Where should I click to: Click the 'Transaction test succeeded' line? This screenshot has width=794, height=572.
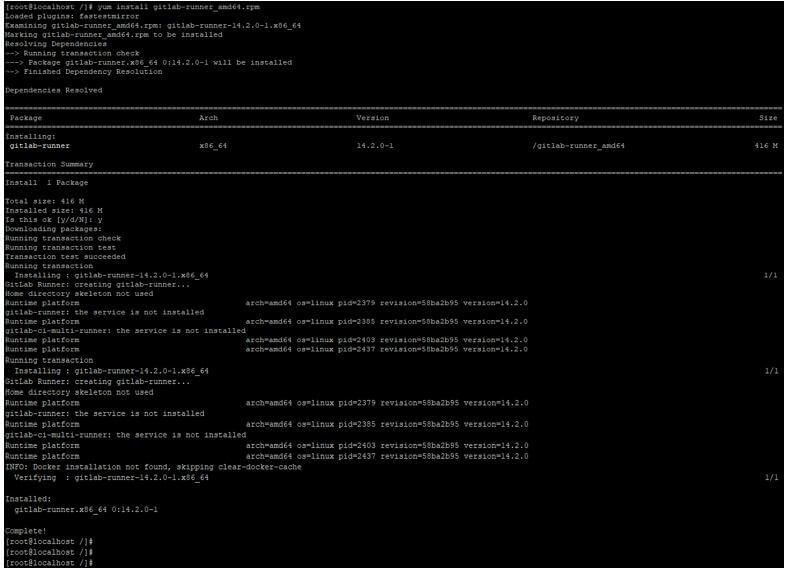[65, 257]
